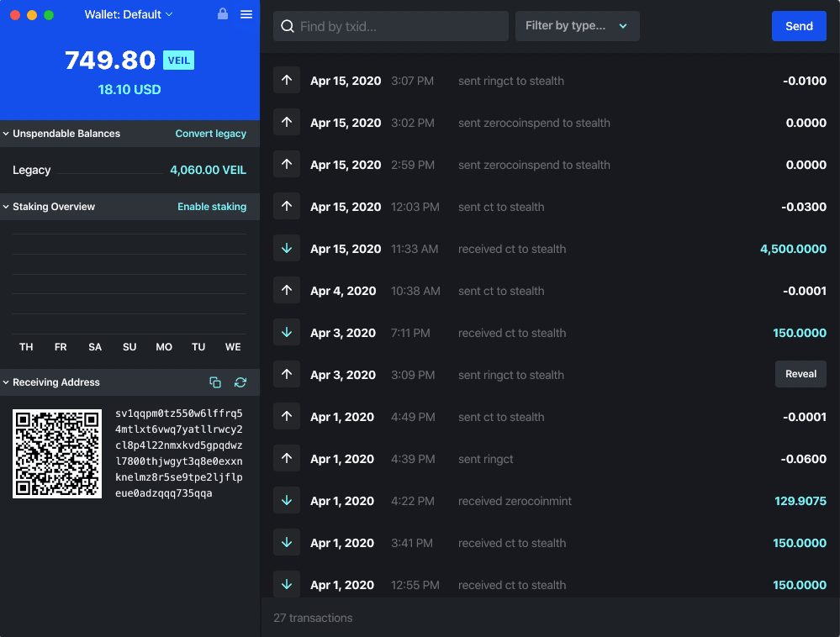Click the receiving address text
Viewport: 840px width, 637px height.
pos(179,453)
